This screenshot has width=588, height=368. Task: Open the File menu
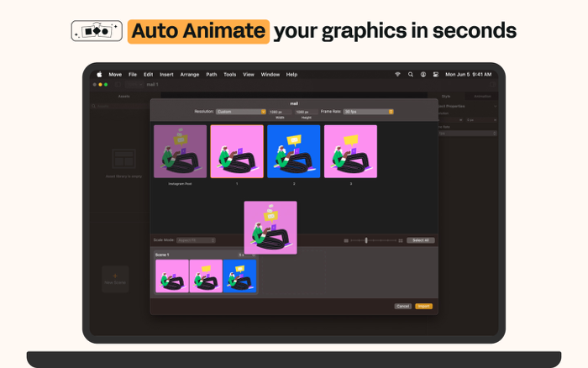click(x=133, y=74)
